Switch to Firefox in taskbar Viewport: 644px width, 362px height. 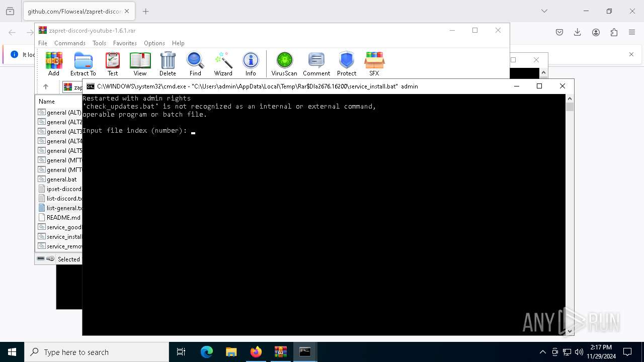256,352
